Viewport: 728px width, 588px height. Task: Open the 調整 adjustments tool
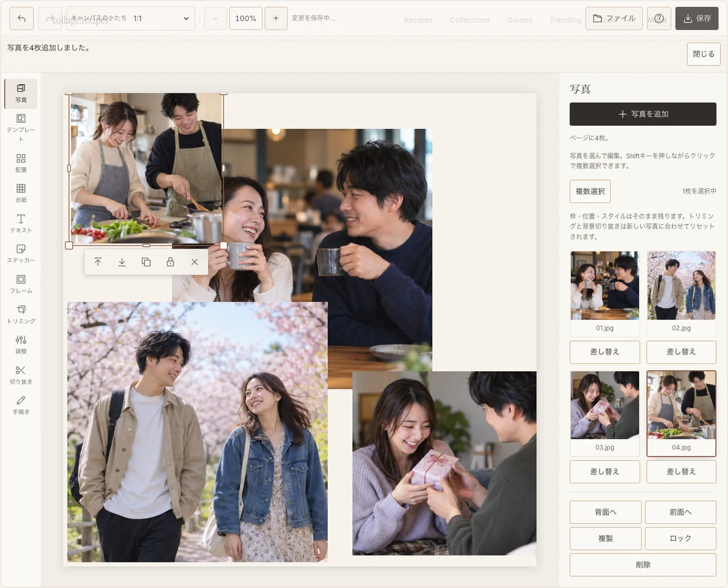point(21,344)
